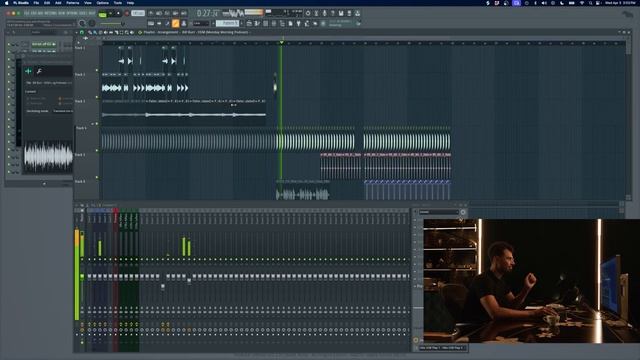Select the Slip tool in Playlist toolbar

coord(111,32)
